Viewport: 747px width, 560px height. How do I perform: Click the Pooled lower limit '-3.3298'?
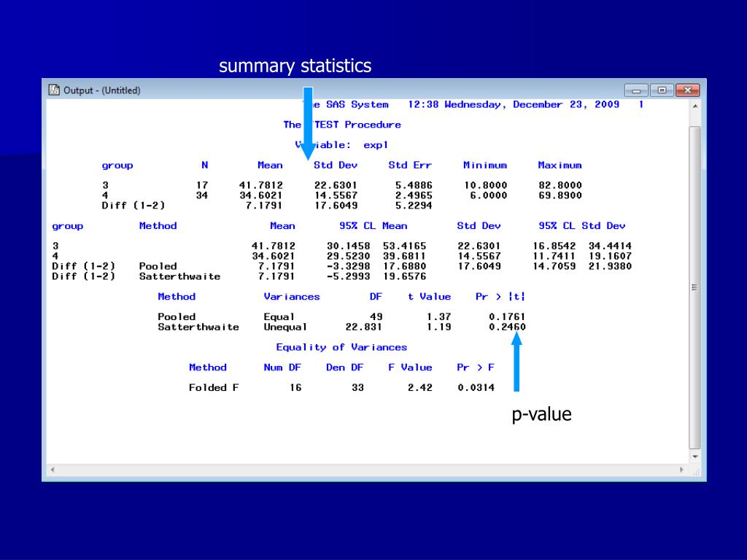(x=348, y=266)
